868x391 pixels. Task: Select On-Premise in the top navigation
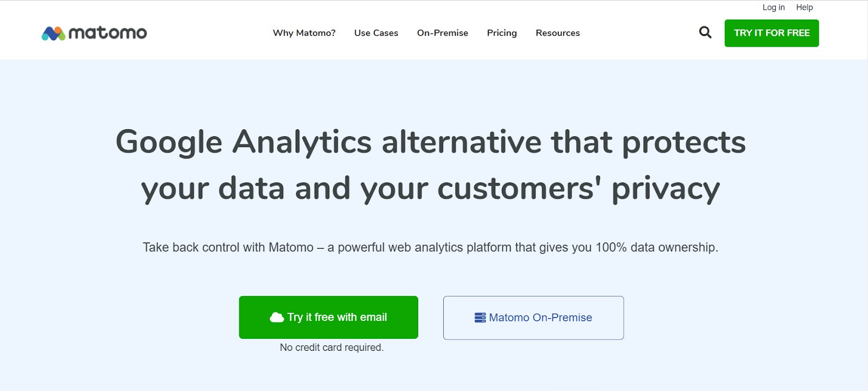coord(442,33)
